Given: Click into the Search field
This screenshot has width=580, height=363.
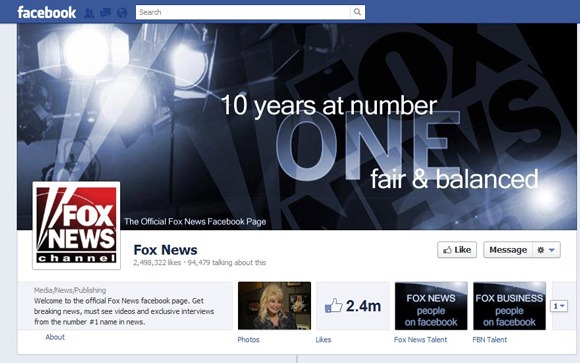Looking at the screenshot, I should (x=243, y=12).
